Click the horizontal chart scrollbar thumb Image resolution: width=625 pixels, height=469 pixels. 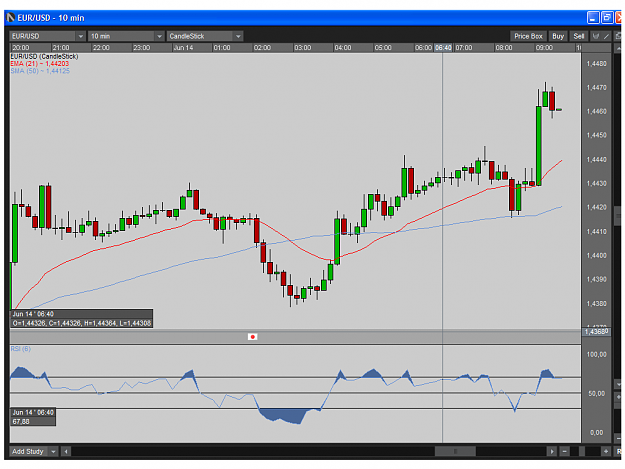455,451
